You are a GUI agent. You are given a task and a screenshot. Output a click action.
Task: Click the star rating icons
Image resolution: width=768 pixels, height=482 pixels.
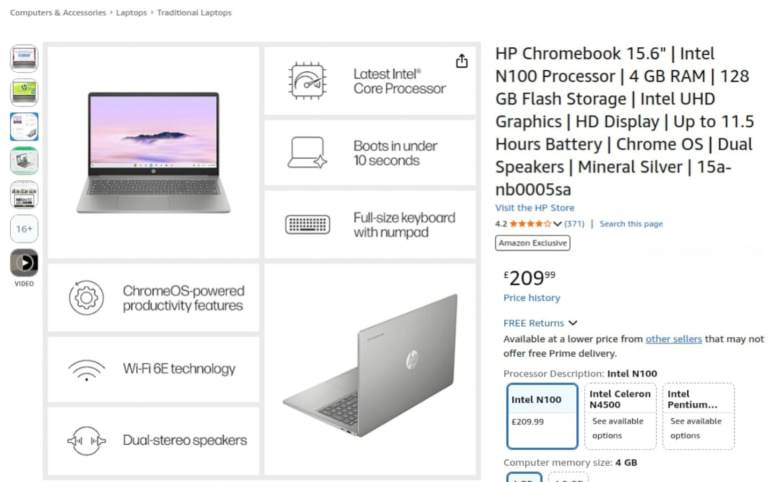click(x=530, y=224)
